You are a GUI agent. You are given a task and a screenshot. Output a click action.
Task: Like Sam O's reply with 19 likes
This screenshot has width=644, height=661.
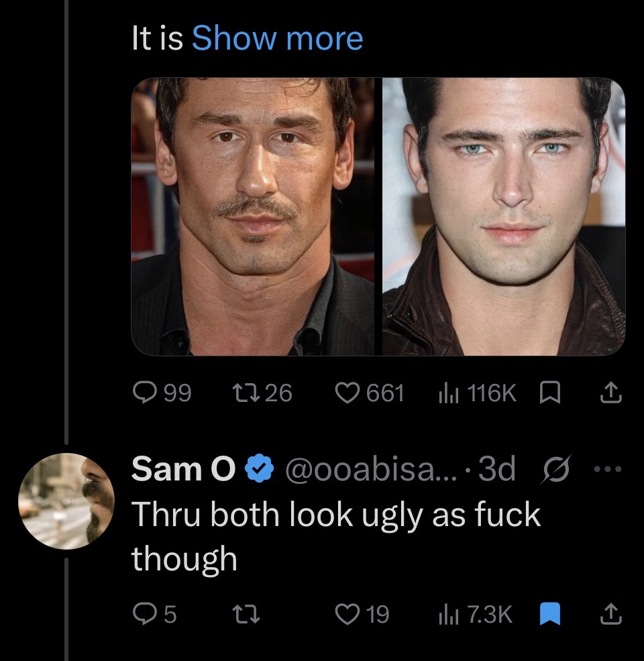point(347,614)
